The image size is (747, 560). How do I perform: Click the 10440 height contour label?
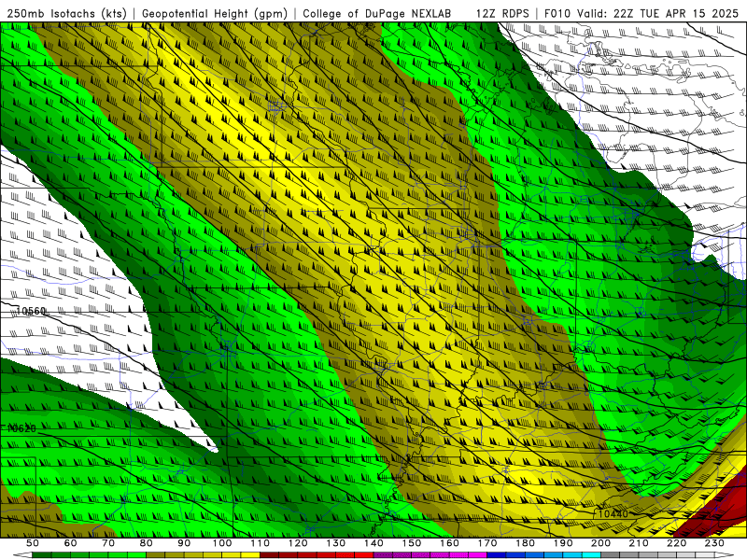(x=613, y=514)
